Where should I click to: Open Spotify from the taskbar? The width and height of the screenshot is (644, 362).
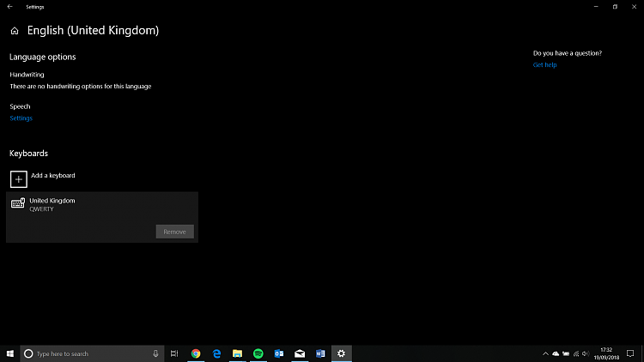coord(258,353)
